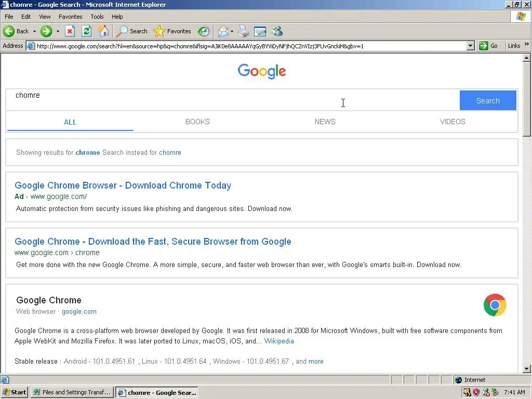
Task: Expand the Back button history dropdown arrow
Action: [x=34, y=32]
